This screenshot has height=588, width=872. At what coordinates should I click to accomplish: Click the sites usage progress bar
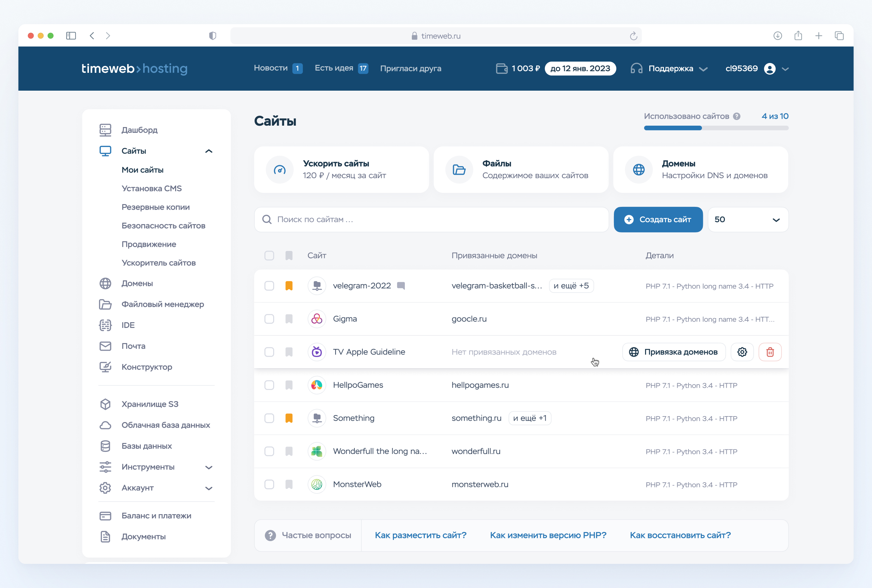(715, 128)
